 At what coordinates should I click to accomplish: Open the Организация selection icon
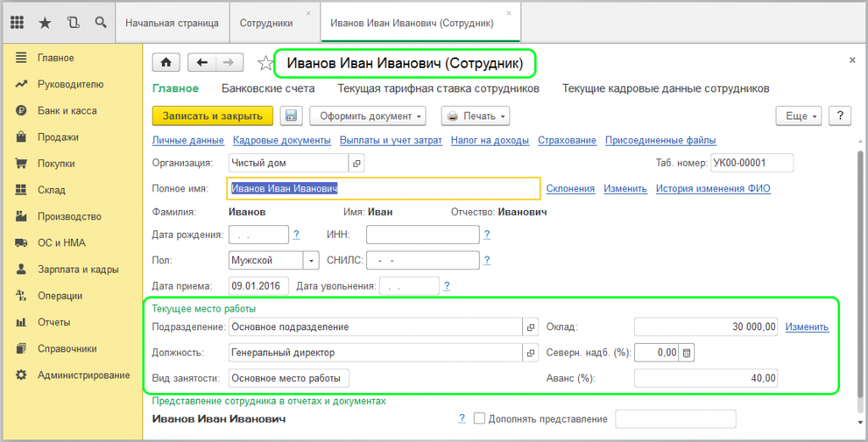[357, 163]
